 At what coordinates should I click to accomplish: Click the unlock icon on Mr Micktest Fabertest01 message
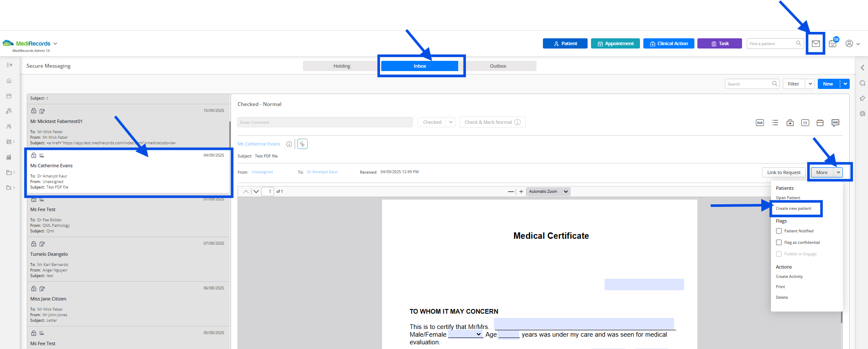[34, 111]
